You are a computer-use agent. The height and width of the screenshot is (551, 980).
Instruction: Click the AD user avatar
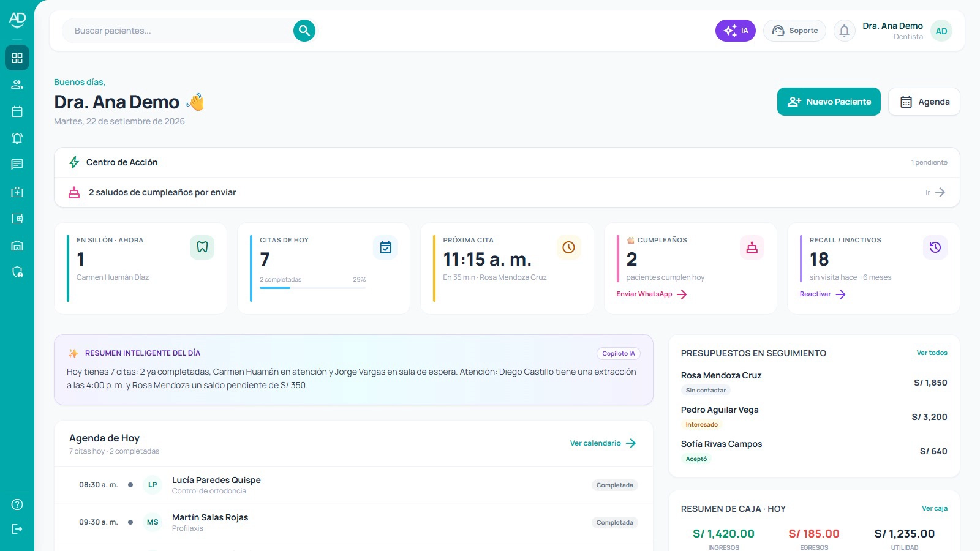[x=941, y=31]
